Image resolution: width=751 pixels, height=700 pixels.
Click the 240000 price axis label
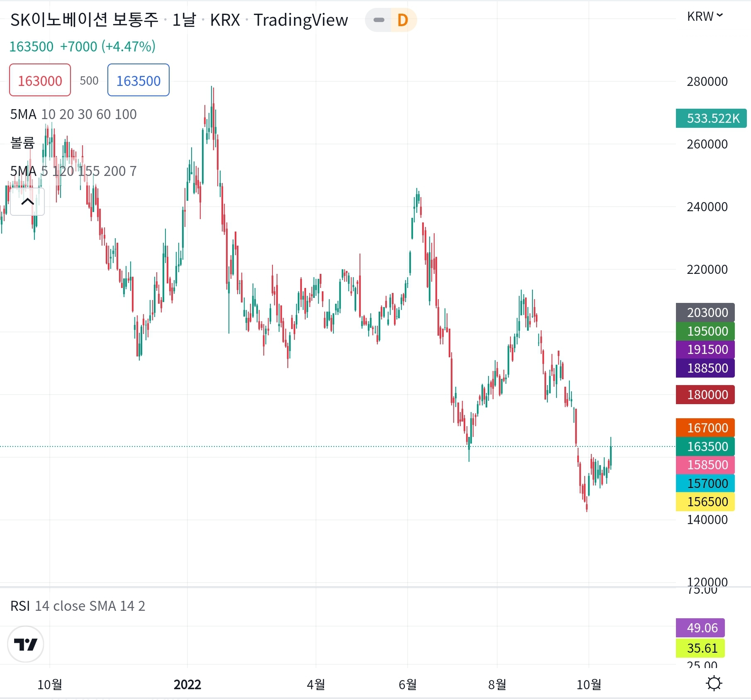(x=707, y=207)
